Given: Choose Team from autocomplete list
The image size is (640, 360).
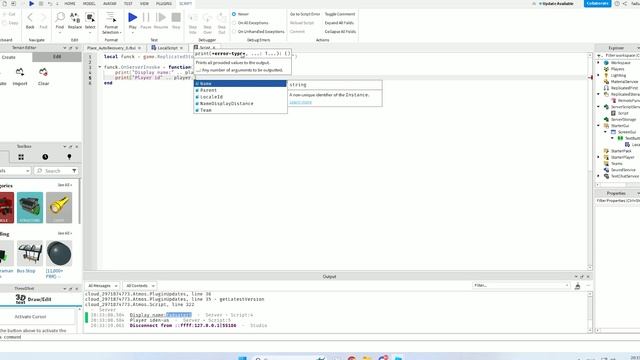Looking at the screenshot, I should point(240,110).
